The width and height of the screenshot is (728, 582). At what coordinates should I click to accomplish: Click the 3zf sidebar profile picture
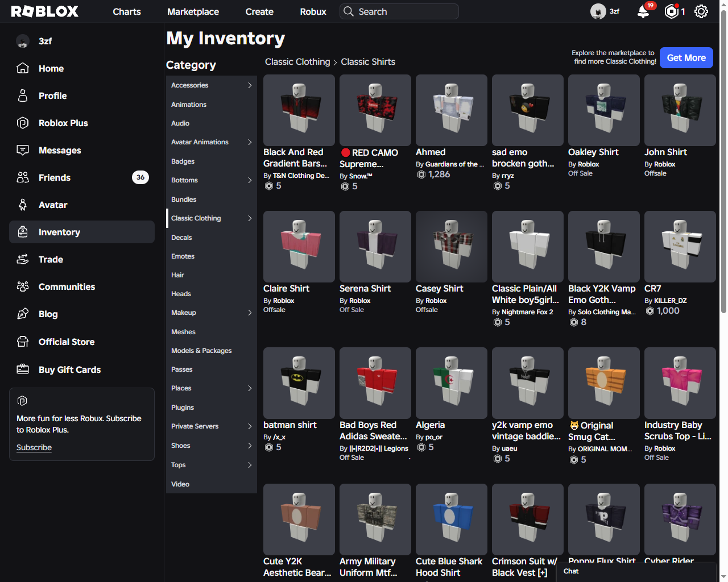23,41
